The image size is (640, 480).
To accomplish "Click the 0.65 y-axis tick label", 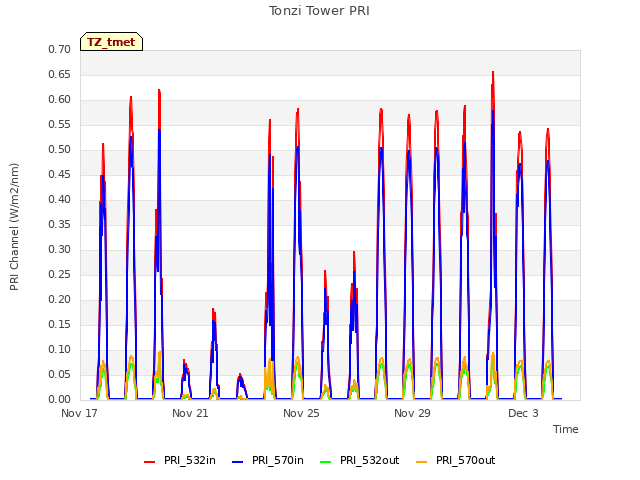I will (60, 74).
